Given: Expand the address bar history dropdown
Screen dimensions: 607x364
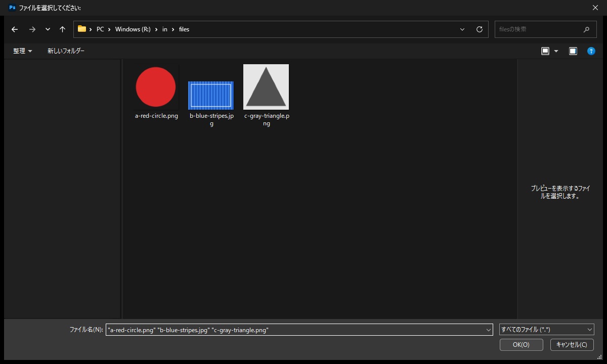Looking at the screenshot, I should [462, 29].
